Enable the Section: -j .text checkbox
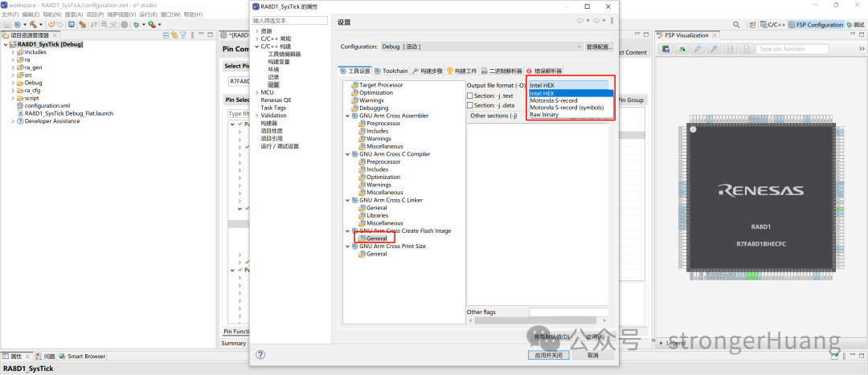The height and width of the screenshot is (375, 868). [470, 96]
